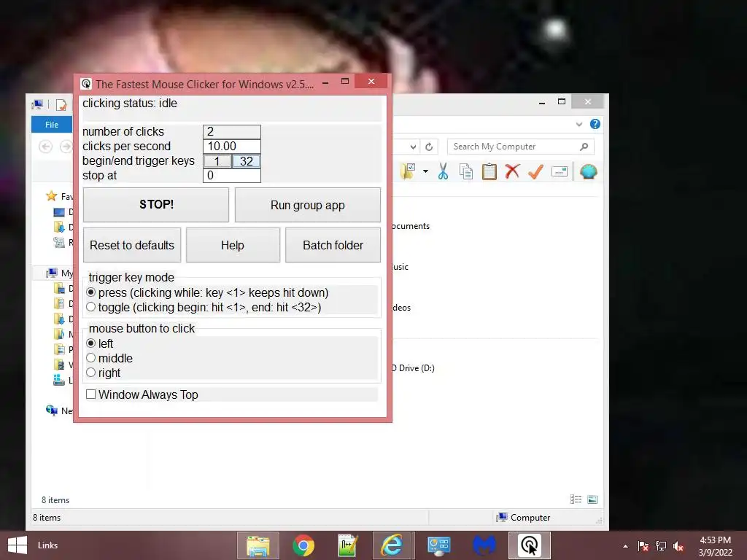747x560 pixels.
Task: Select right mouse button option
Action: [x=91, y=373]
